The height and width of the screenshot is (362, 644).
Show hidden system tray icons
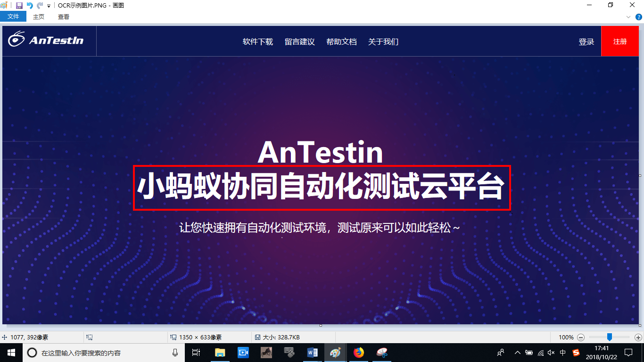coord(518,353)
